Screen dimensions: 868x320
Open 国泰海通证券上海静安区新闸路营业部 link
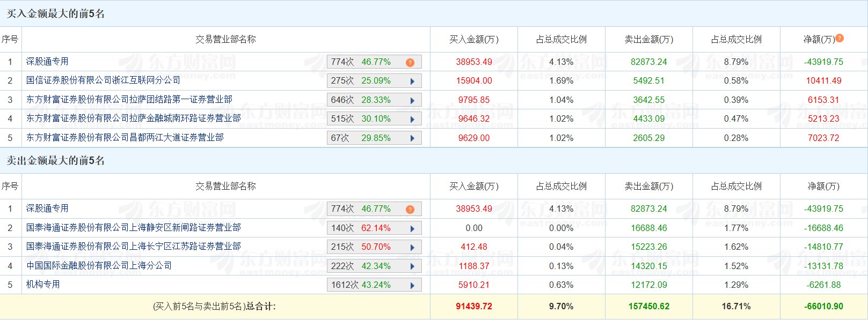tap(133, 228)
